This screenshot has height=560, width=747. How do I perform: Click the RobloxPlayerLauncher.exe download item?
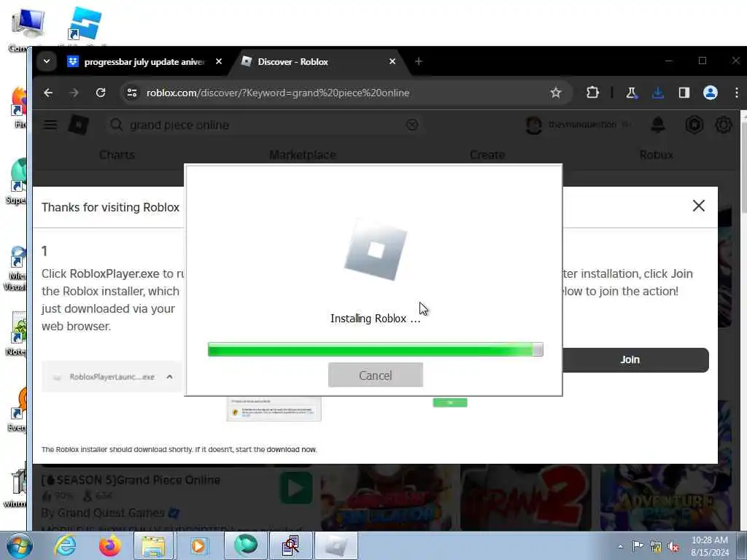coord(112,377)
